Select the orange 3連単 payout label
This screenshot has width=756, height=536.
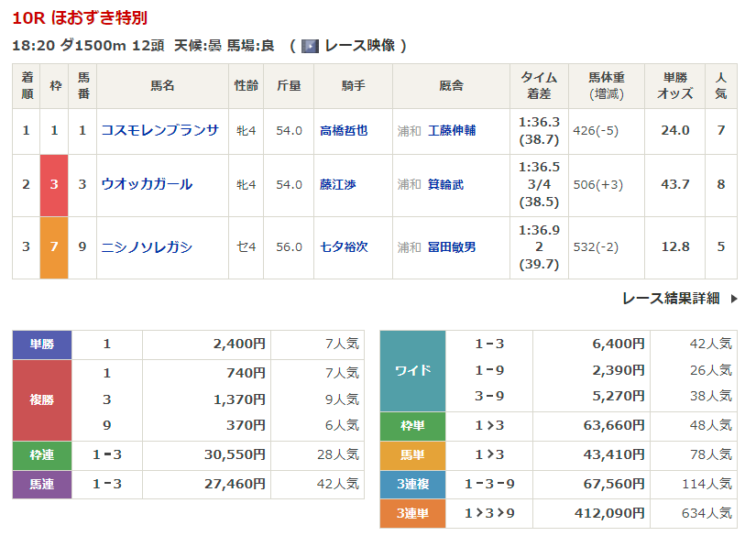[x=412, y=513]
